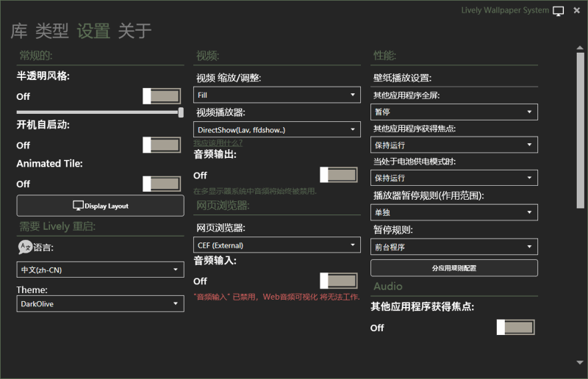
Task: Expand the Theme DarkOlive dropdown
Action: pos(100,303)
